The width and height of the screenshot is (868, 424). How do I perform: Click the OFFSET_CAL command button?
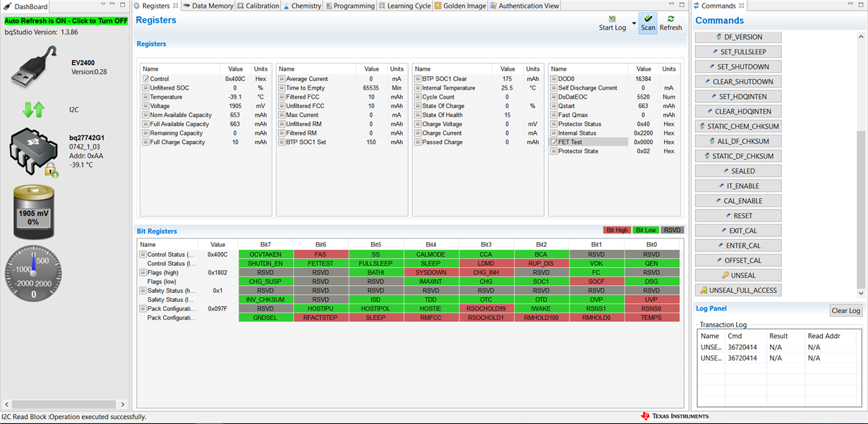click(738, 260)
